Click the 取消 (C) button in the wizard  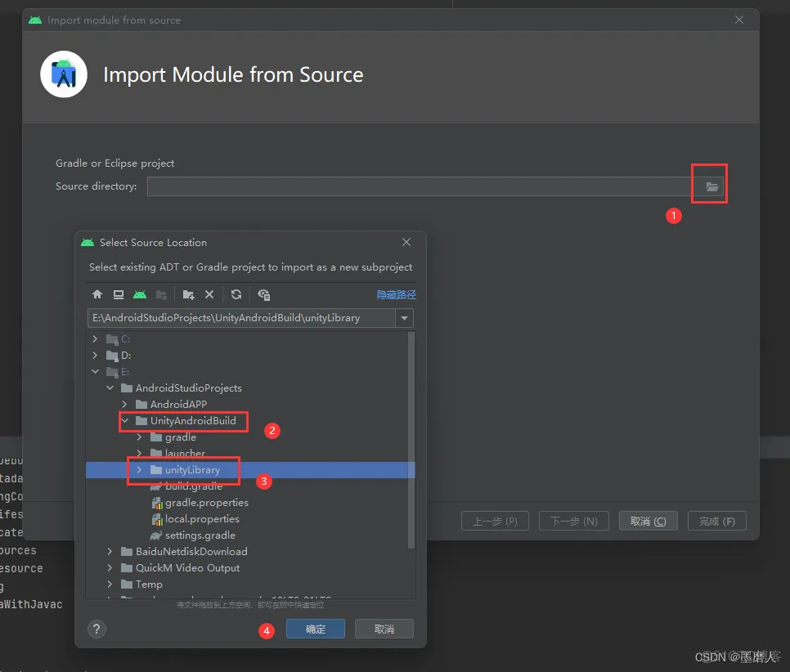click(x=648, y=521)
